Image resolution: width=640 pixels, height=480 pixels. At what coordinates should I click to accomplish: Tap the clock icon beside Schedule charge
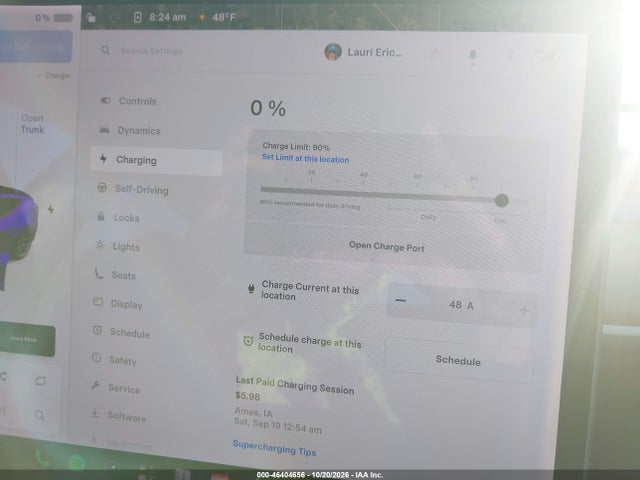[248, 341]
